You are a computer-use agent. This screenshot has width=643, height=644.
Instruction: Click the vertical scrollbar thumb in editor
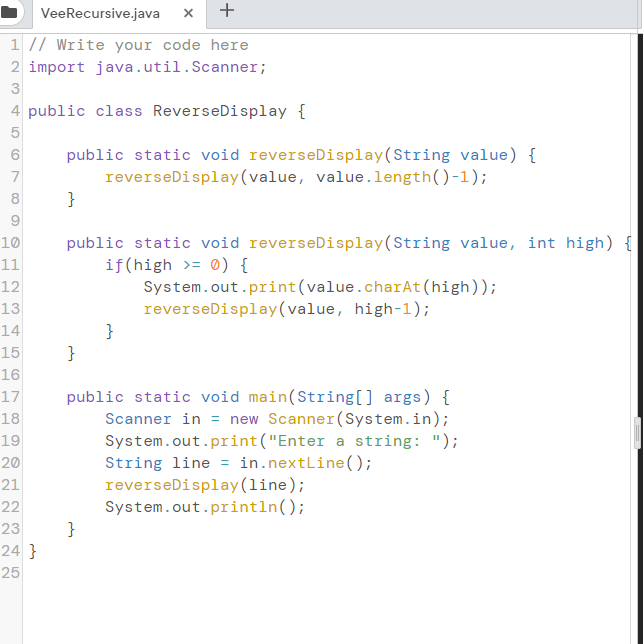point(637,433)
